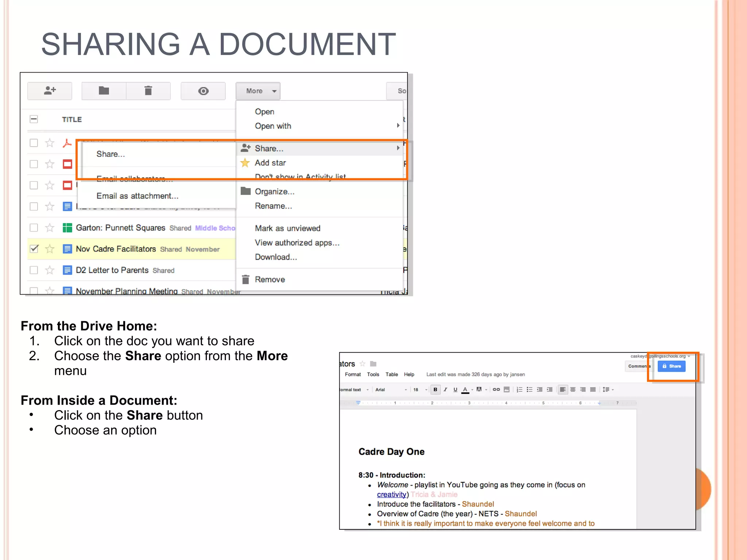Choose View authorized apps... menu item

(x=297, y=242)
